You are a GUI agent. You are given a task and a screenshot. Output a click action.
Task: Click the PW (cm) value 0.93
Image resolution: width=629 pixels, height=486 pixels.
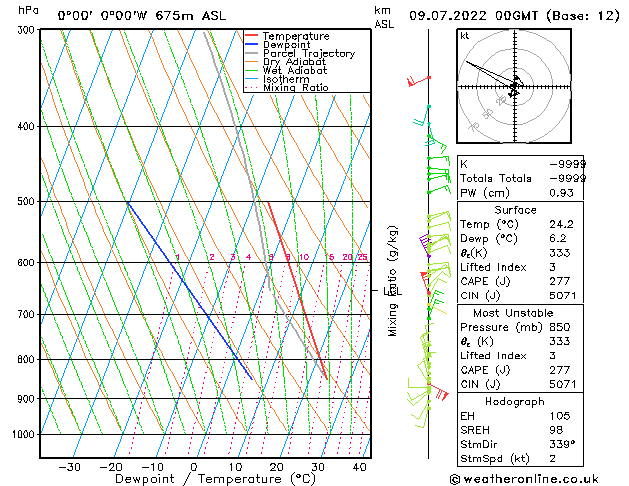click(561, 193)
